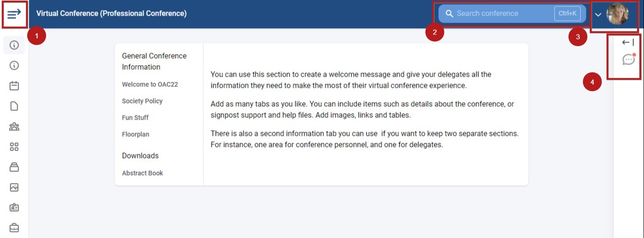This screenshot has width=644, height=238.
Task: Collapse the right panel with arrow-bar icon
Action: [628, 43]
